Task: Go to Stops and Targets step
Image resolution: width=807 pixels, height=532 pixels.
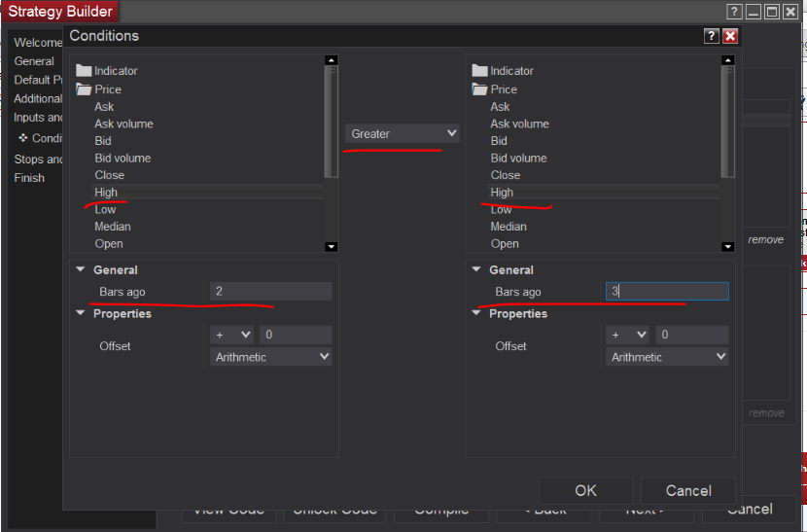Action: coord(38,160)
